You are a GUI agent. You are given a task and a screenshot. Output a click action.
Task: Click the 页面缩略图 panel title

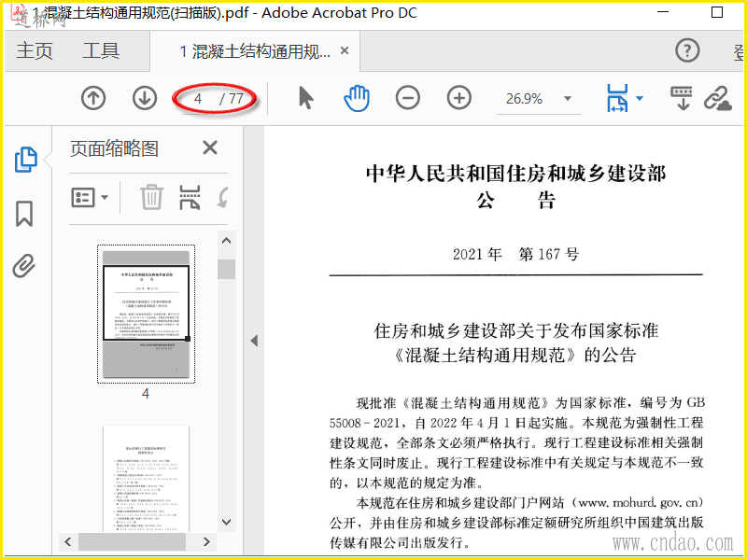point(114,148)
